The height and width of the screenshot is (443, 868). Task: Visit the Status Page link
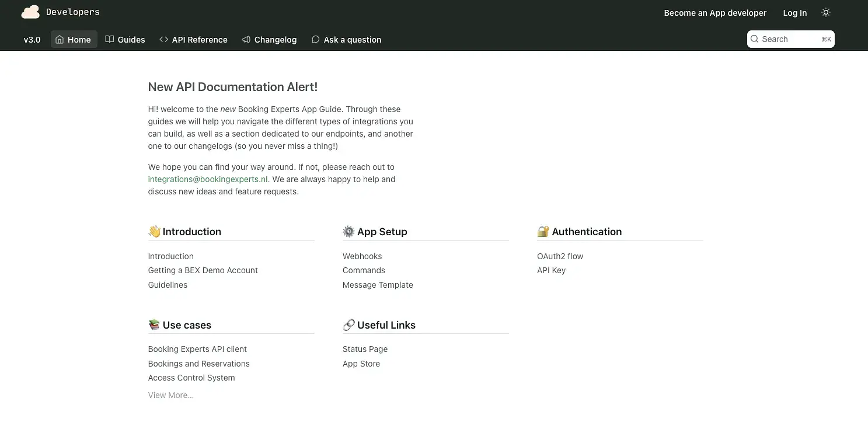(365, 349)
